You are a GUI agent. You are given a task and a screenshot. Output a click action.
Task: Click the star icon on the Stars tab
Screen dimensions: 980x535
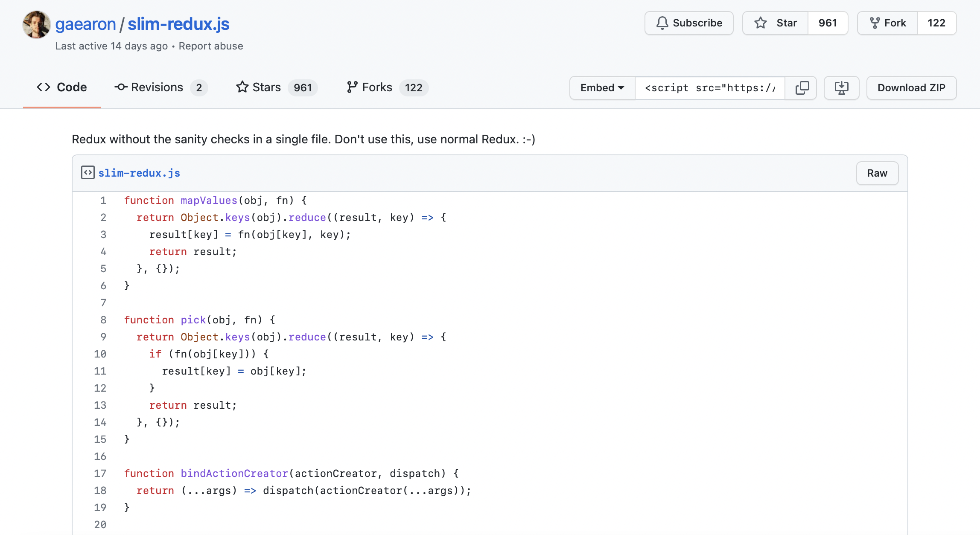(x=242, y=87)
